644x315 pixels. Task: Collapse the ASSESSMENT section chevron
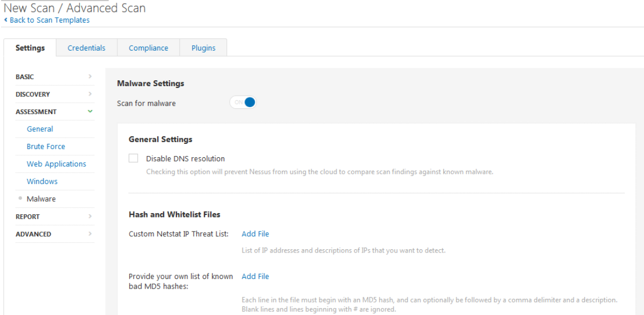click(x=90, y=111)
